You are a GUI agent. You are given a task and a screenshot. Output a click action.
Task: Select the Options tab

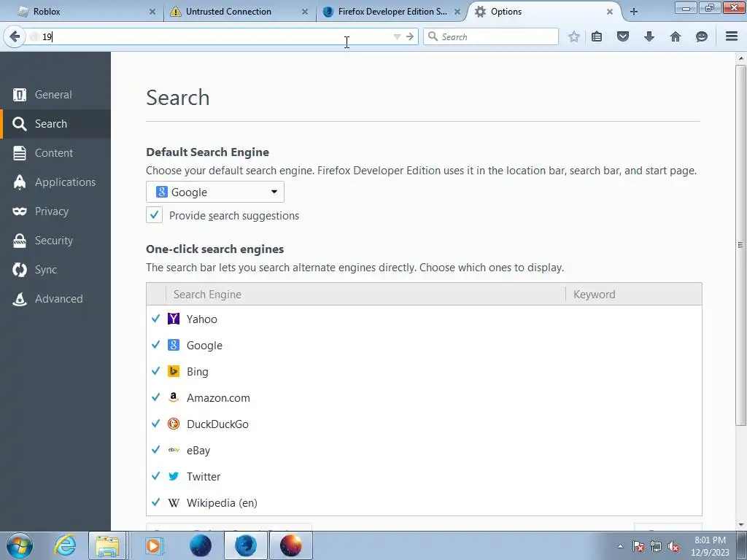click(x=543, y=12)
